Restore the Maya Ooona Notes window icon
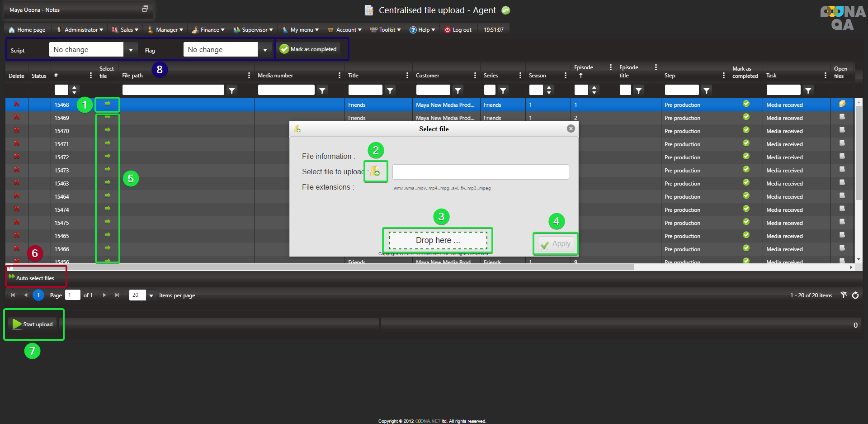The height and width of the screenshot is (424, 868). click(x=145, y=9)
